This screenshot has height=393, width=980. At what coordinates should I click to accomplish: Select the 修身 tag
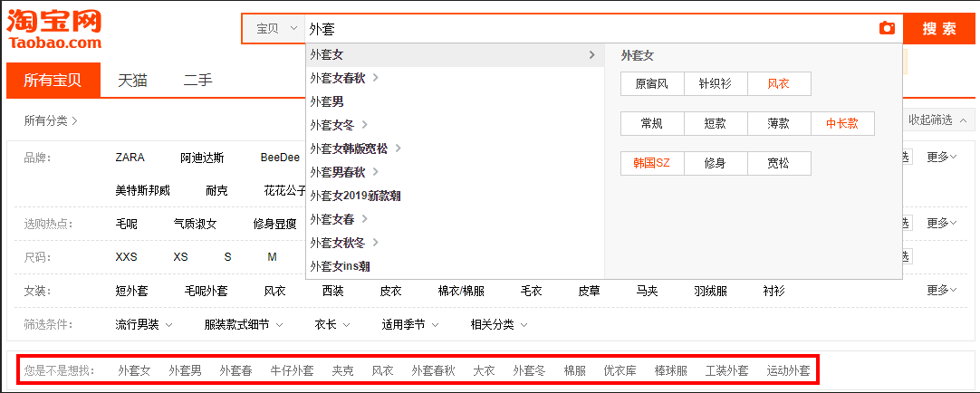pyautogui.click(x=716, y=164)
